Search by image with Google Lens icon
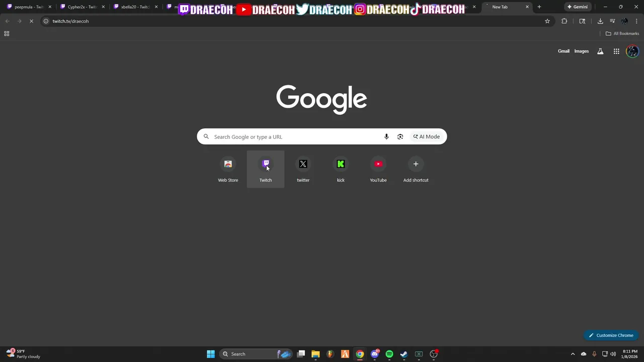Viewport: 644px width, 362px height. click(x=400, y=137)
